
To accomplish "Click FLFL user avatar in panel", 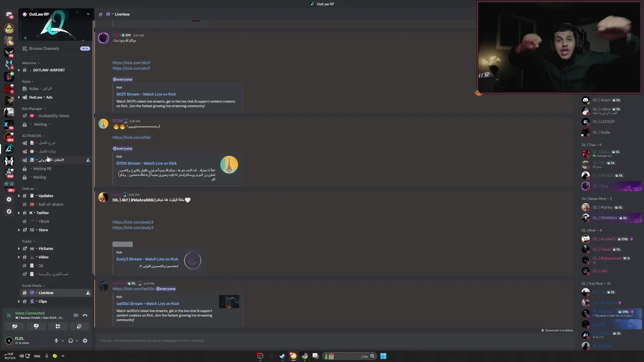I will point(9,340).
